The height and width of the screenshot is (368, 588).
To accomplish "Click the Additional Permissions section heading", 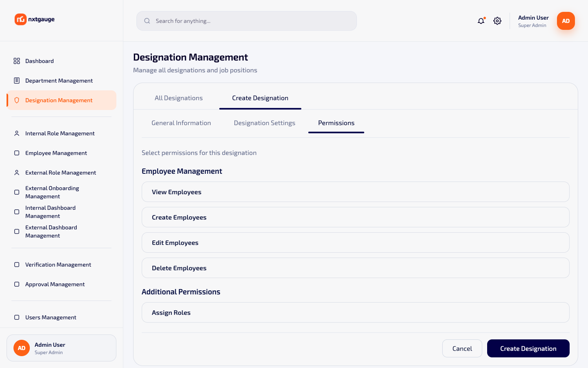I will tap(181, 292).
